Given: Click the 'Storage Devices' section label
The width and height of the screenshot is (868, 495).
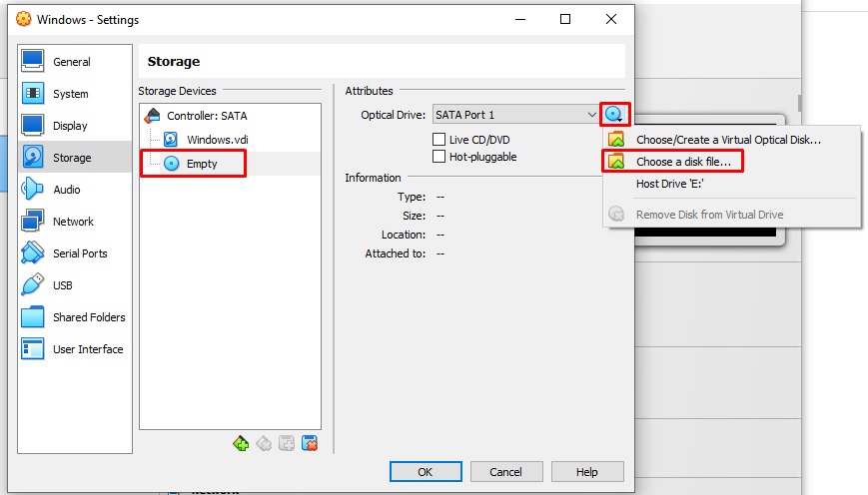Looking at the screenshot, I should (x=177, y=91).
